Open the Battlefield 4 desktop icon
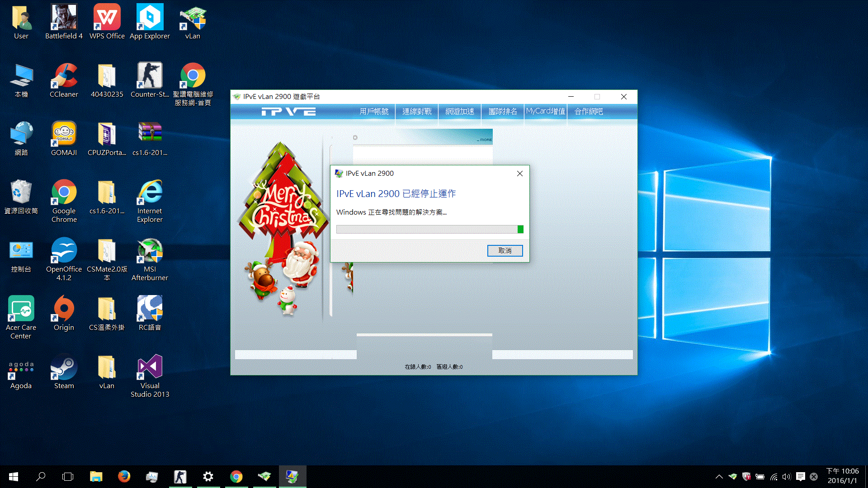 pyautogui.click(x=64, y=22)
